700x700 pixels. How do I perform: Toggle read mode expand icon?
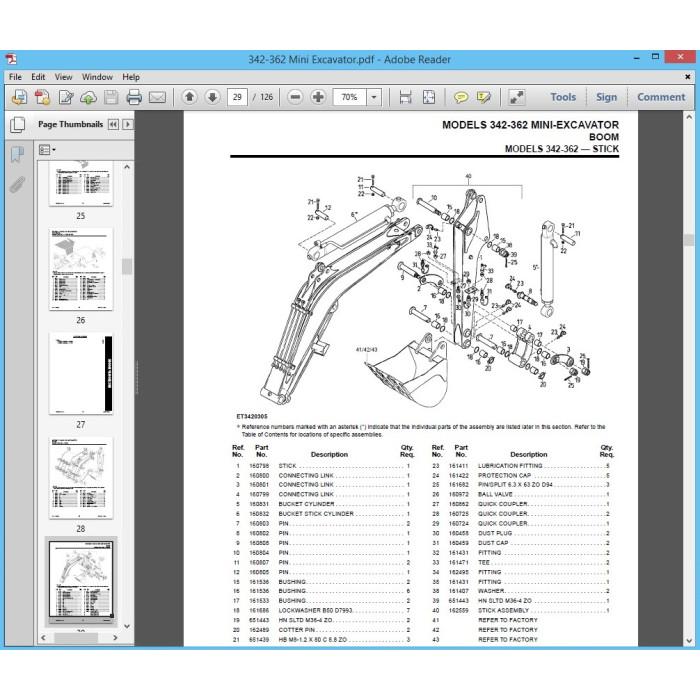click(x=517, y=97)
